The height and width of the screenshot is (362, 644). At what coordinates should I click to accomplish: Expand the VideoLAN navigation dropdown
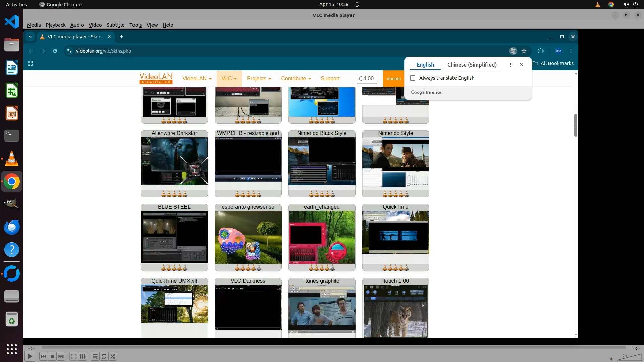(x=197, y=79)
